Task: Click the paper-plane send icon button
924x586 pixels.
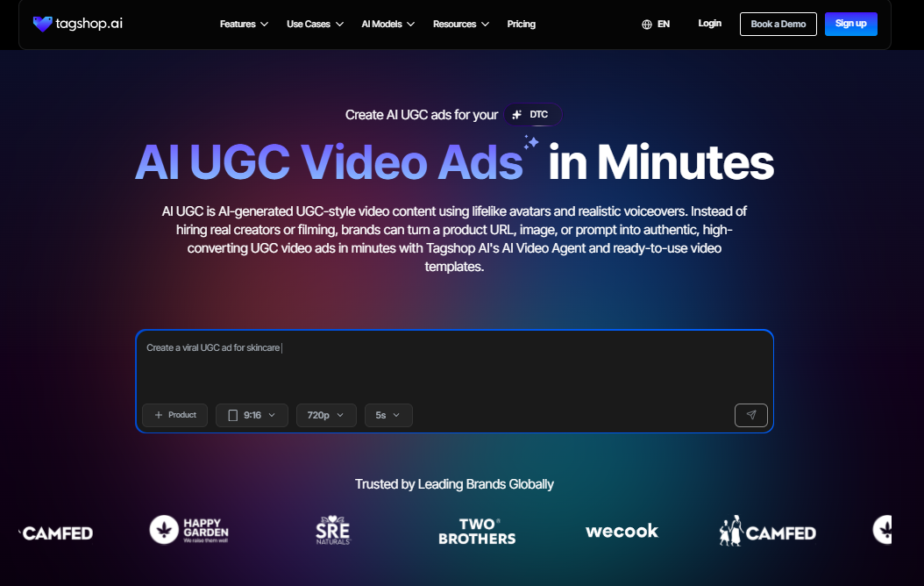Action: tap(750, 415)
